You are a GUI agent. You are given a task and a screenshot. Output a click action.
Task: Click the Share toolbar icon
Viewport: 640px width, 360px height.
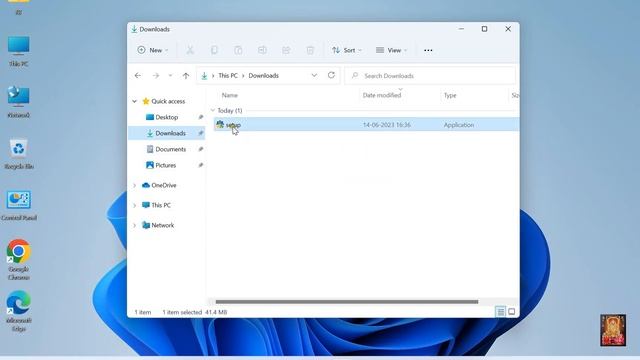[286, 50]
